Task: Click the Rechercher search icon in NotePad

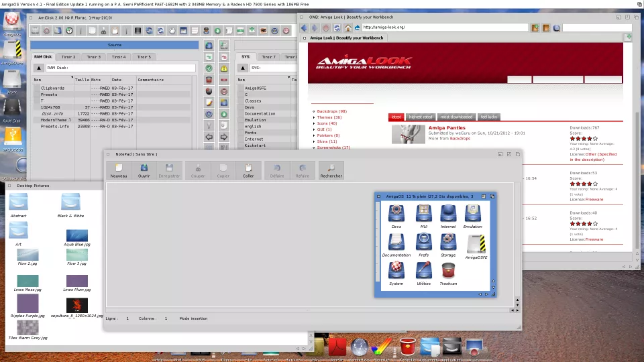Action: tap(331, 170)
